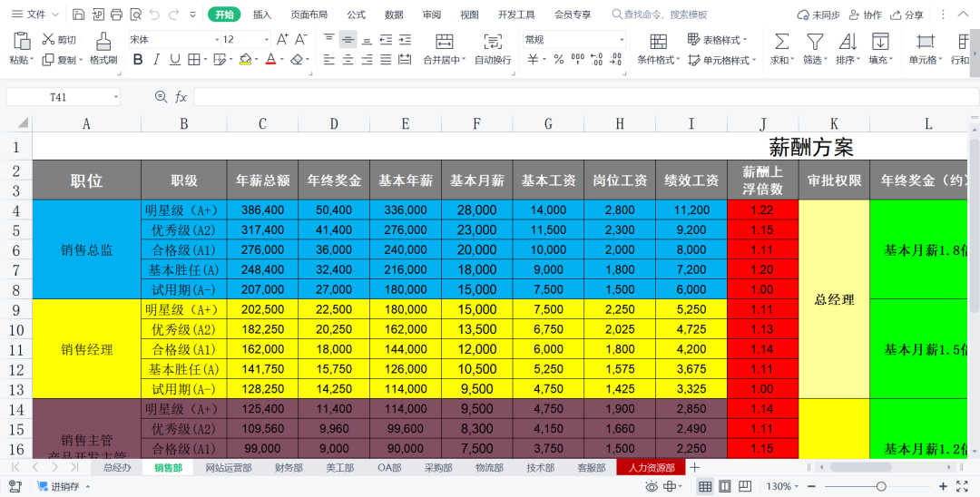Open the Name Box dropdown arrow
Image resolution: width=980 pixels, height=497 pixels.
(x=116, y=97)
